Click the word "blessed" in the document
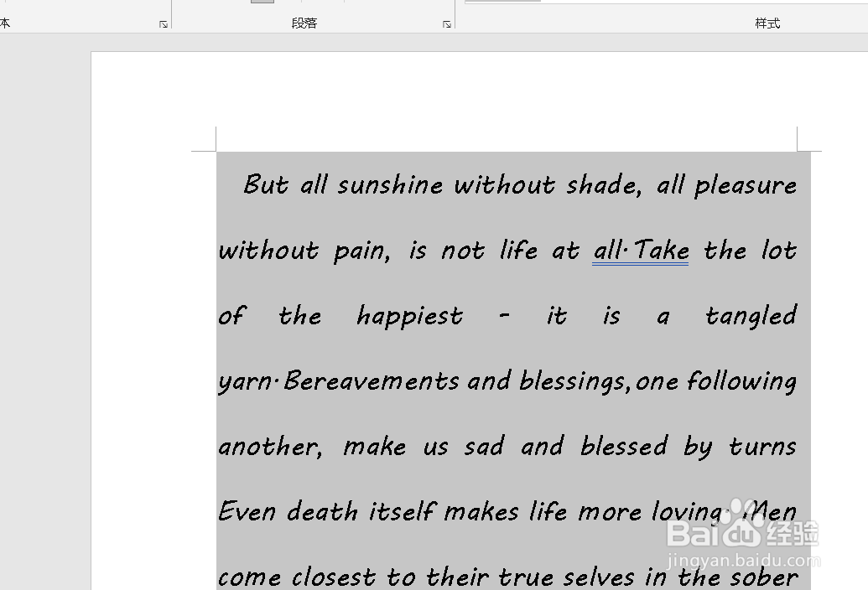868x590 pixels. (x=624, y=446)
